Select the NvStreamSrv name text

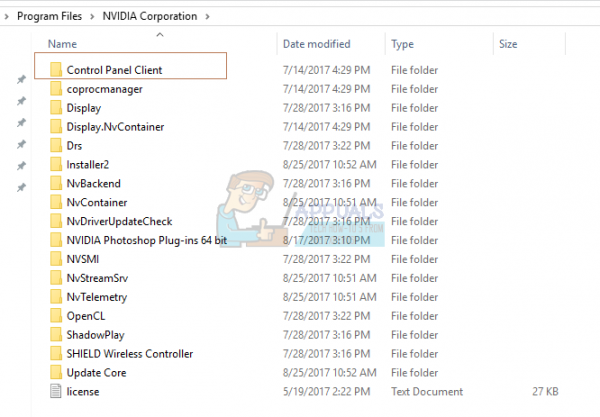pos(97,278)
